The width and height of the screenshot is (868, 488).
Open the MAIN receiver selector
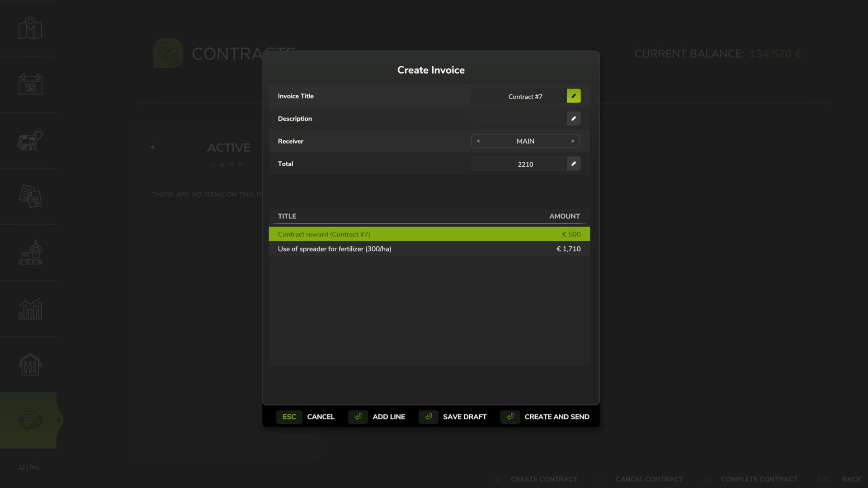coord(525,141)
